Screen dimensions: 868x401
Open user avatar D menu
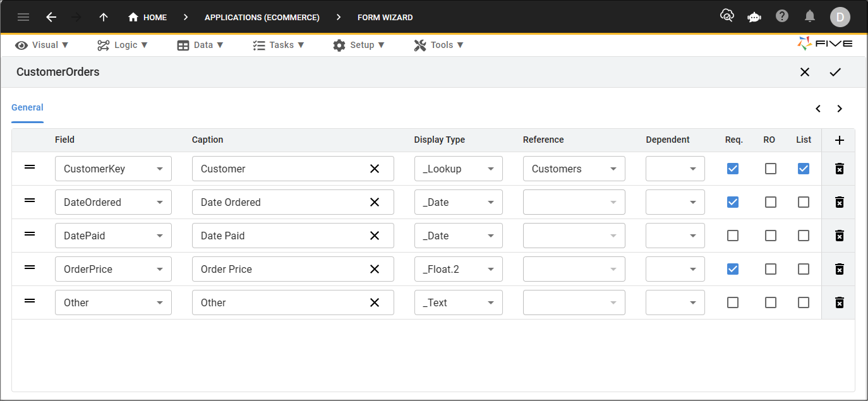840,17
